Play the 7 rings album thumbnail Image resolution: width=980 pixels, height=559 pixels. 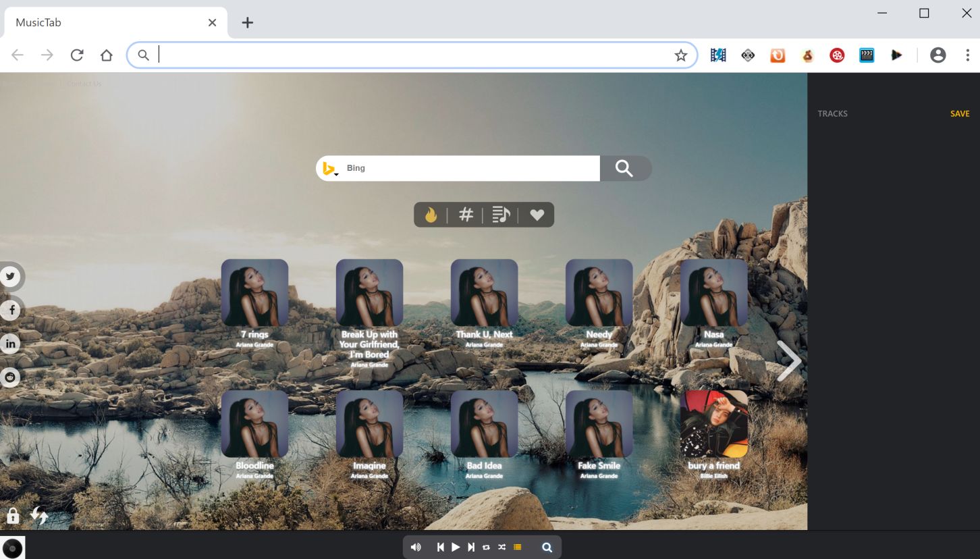pos(254,292)
